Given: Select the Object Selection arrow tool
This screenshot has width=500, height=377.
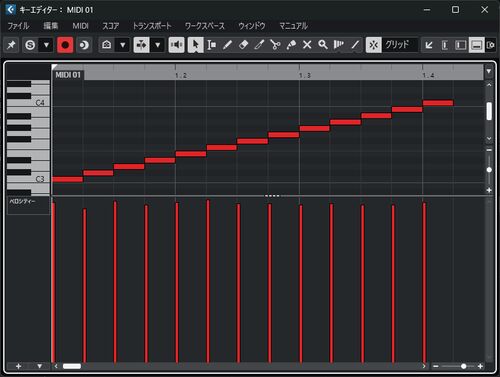Looking at the screenshot, I should coord(196,45).
